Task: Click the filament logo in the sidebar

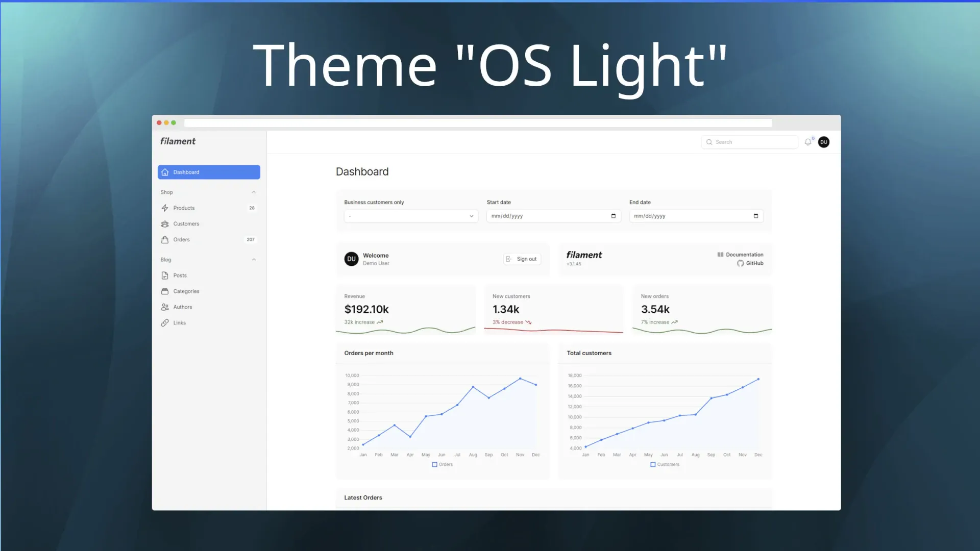Action: 177,141
